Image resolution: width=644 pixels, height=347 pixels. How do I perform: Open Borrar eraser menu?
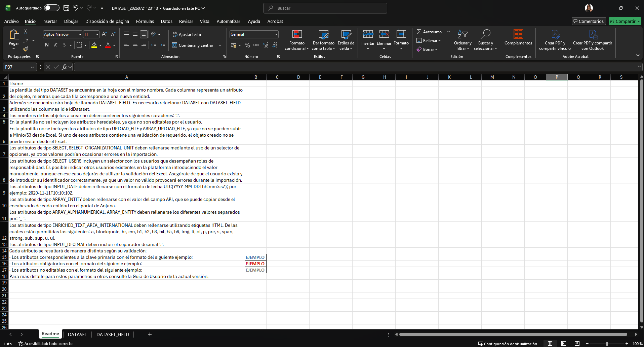(427, 49)
